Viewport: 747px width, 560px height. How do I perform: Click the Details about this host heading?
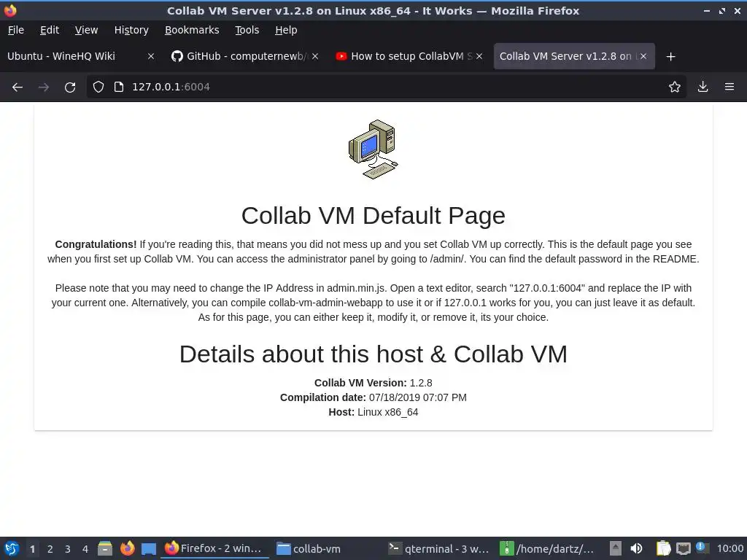point(373,354)
